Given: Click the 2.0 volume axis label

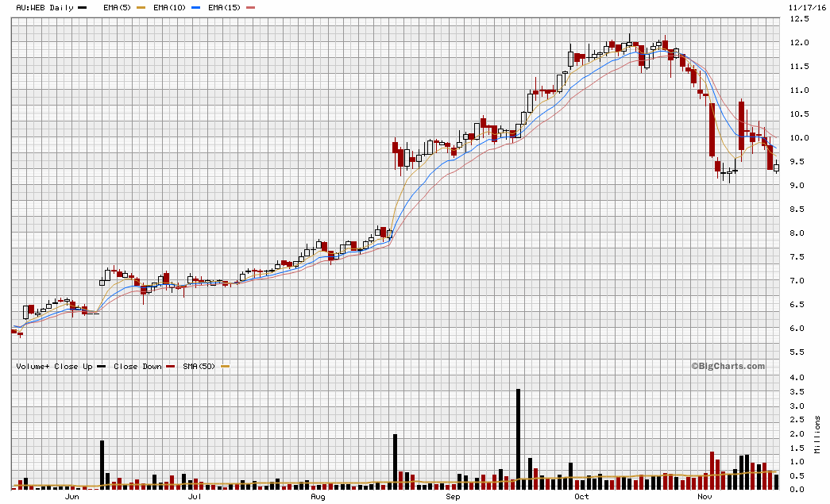Looking at the screenshot, I should [797, 433].
